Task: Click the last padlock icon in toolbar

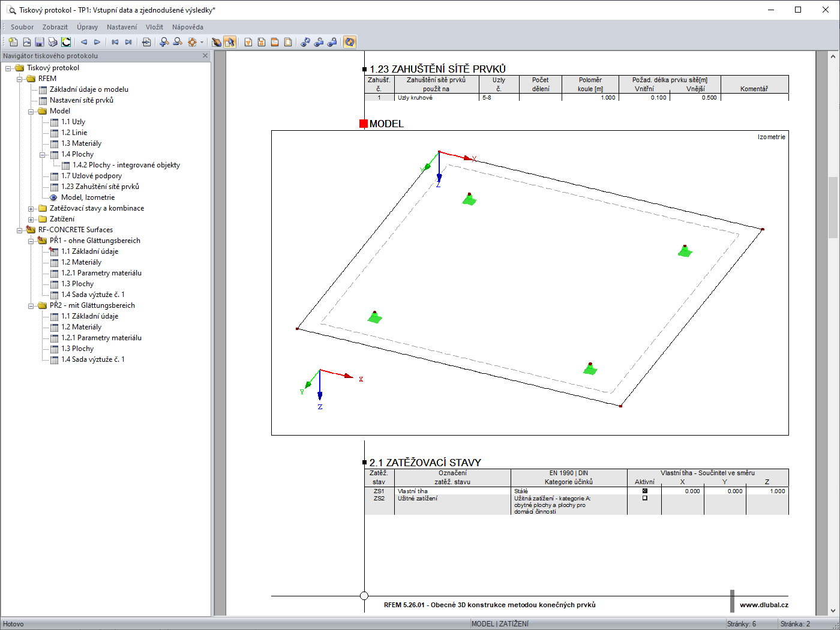Action: pyautogui.click(x=332, y=42)
